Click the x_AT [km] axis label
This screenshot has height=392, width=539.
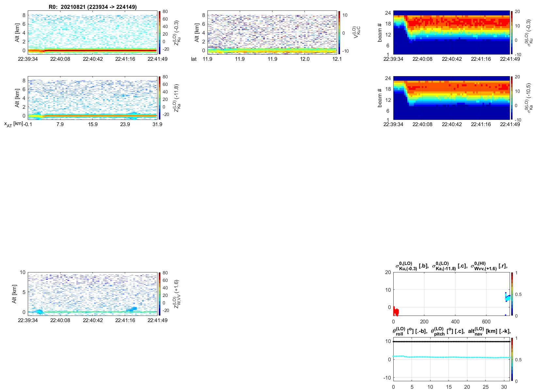[x=13, y=124]
